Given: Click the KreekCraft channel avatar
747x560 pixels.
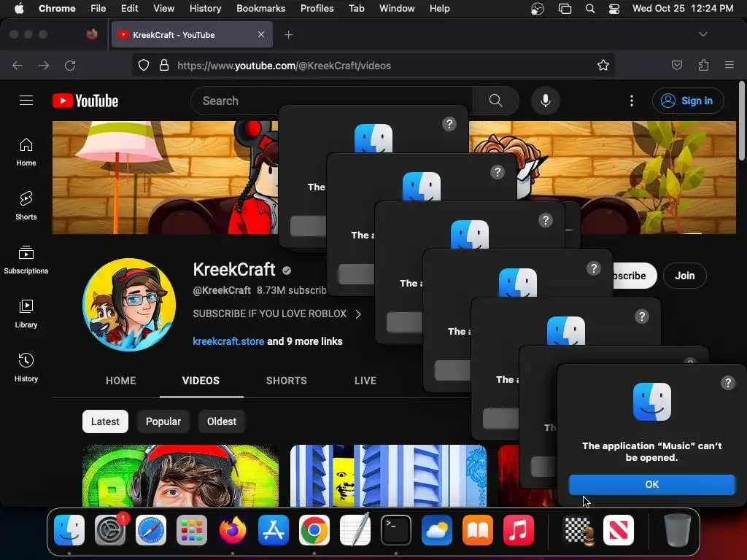Looking at the screenshot, I should [129, 305].
